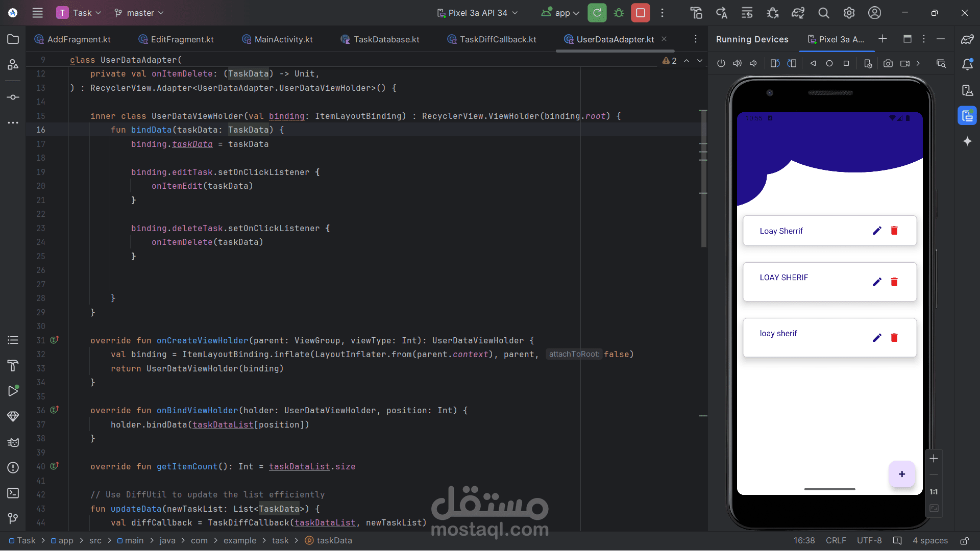Delete the Loay Sherrif task item
Viewport: 980px width, 551px height.
pyautogui.click(x=894, y=231)
